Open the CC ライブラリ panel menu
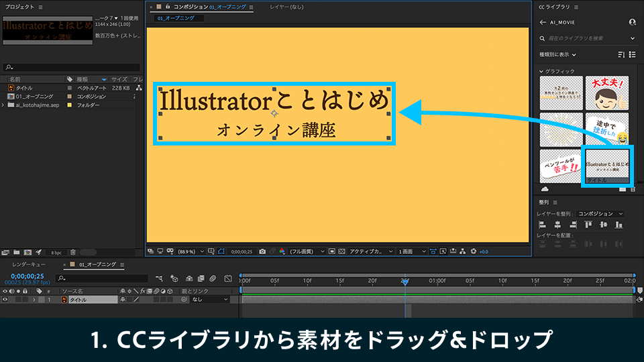 pyautogui.click(x=576, y=7)
